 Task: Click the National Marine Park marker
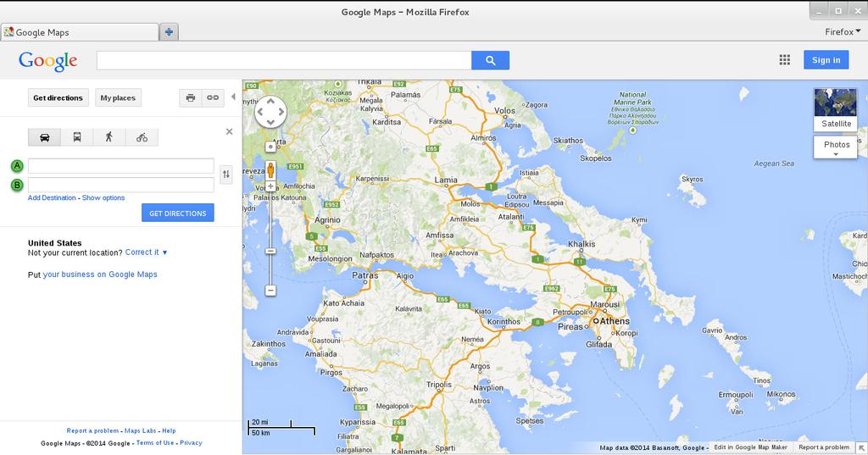point(632,130)
